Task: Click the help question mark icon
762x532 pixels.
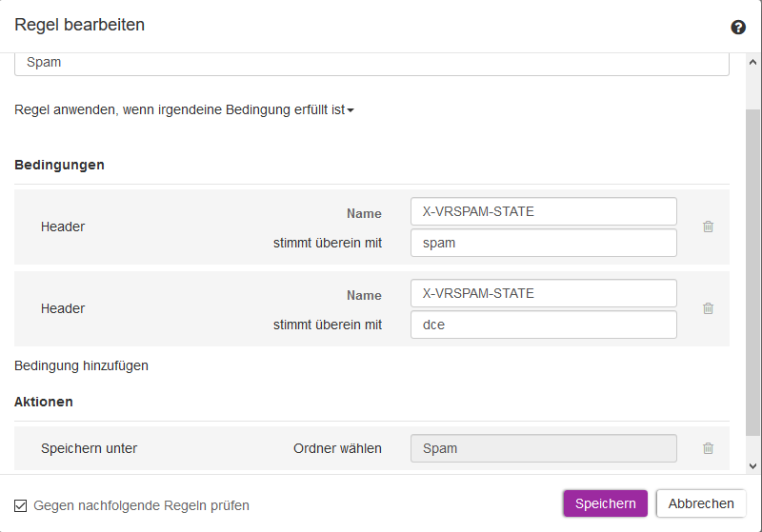Action: click(738, 28)
